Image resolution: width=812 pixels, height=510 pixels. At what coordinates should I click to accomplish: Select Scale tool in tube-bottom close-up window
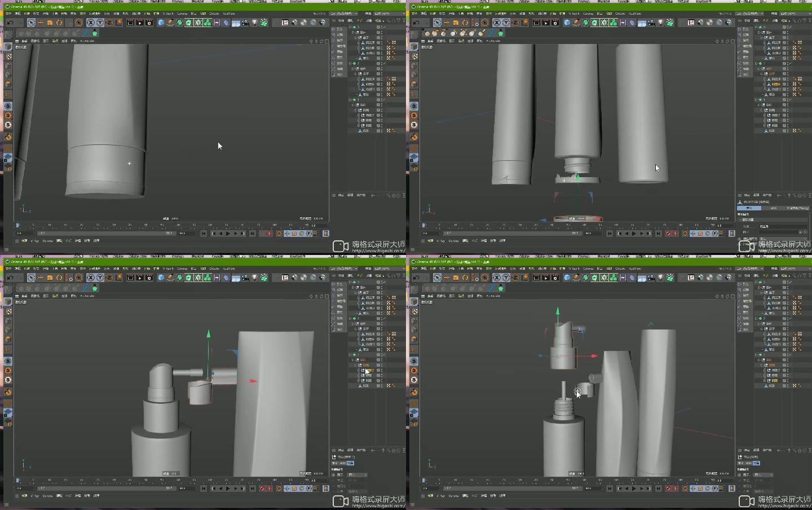pyautogui.click(x=50, y=23)
